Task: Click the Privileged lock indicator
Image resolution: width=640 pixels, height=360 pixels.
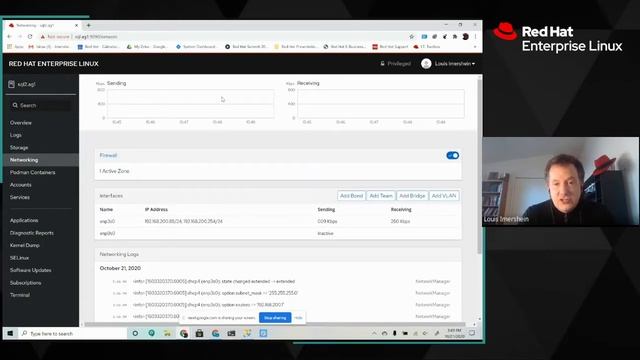Action: [x=396, y=64]
